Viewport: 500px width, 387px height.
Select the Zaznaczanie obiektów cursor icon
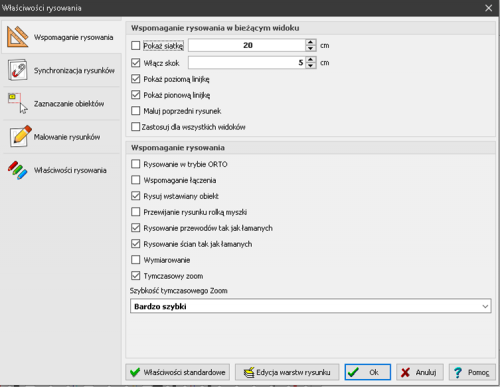[x=18, y=103]
